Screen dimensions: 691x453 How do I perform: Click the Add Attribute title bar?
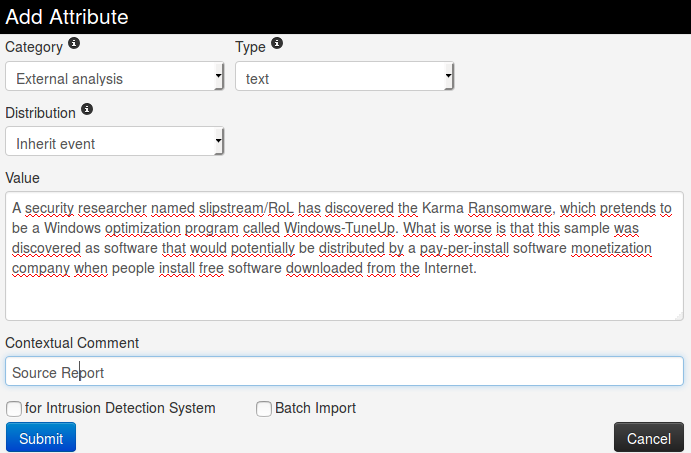[345, 17]
